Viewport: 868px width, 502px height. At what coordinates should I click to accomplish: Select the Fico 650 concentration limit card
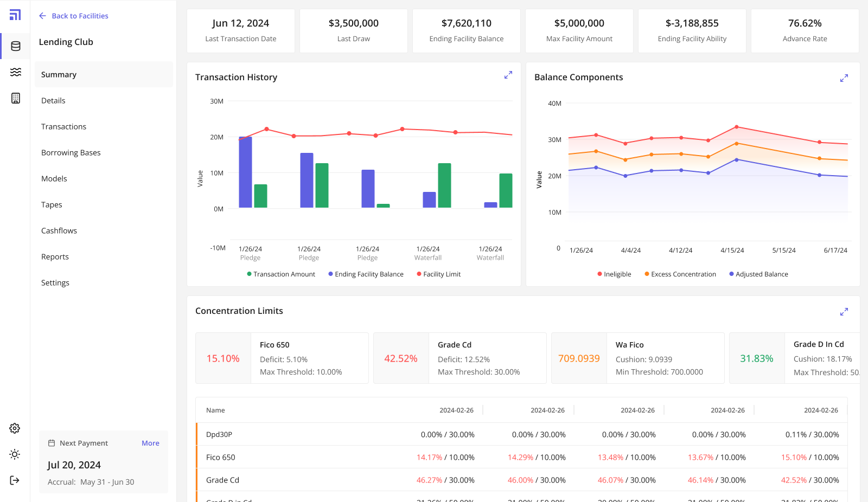tap(282, 358)
